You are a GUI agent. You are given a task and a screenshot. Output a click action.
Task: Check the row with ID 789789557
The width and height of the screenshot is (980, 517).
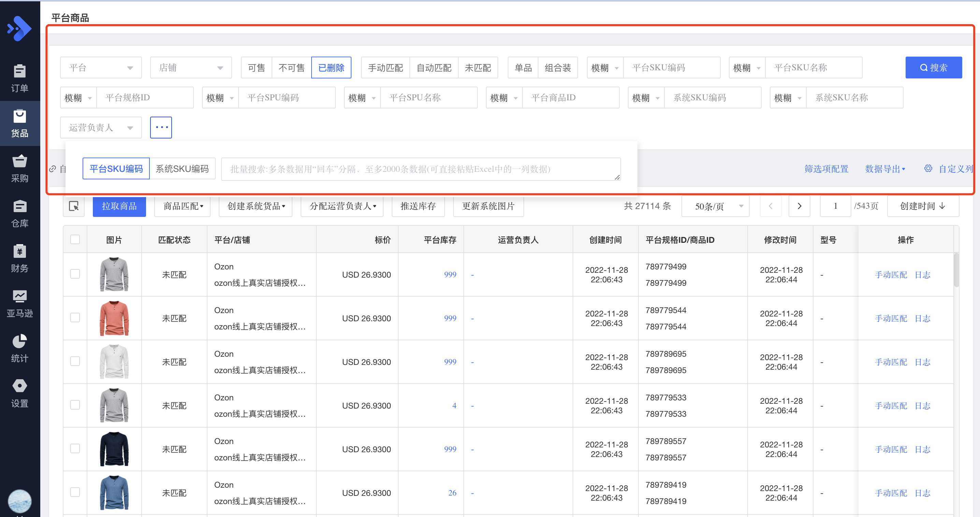click(x=75, y=448)
